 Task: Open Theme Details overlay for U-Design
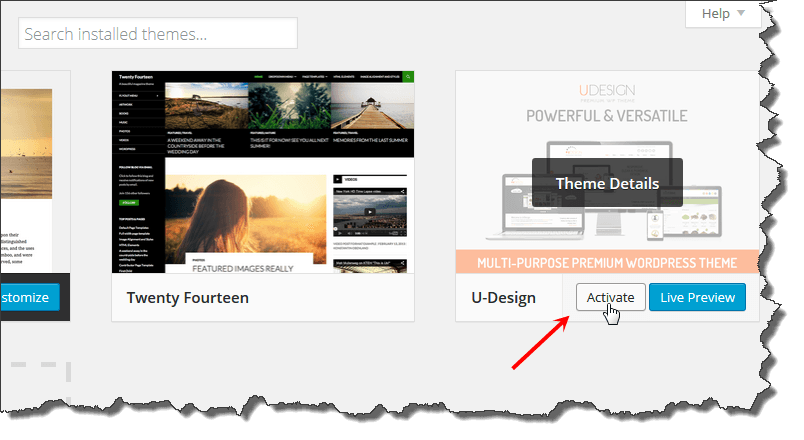tap(607, 183)
